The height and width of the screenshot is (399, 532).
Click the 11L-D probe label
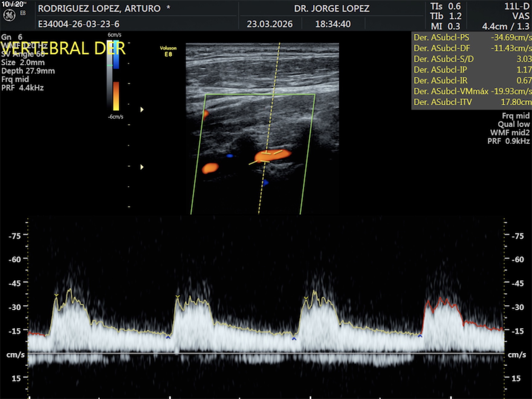click(517, 7)
